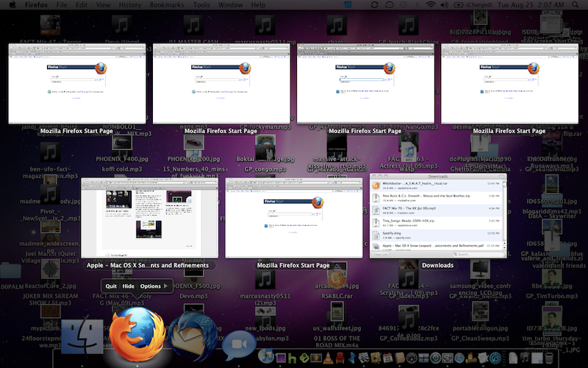Open iCal calendar icon in Dock

tap(388, 358)
